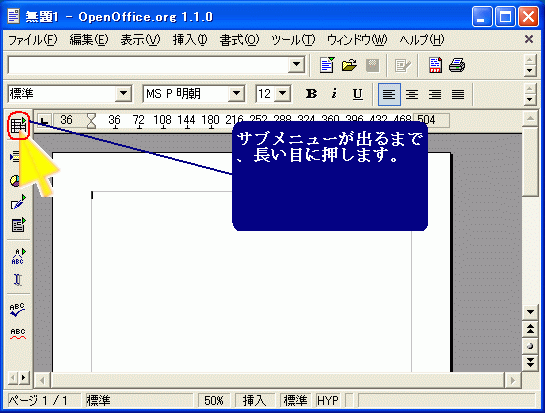
Task: Toggle Underline formatting button
Action: point(357,94)
